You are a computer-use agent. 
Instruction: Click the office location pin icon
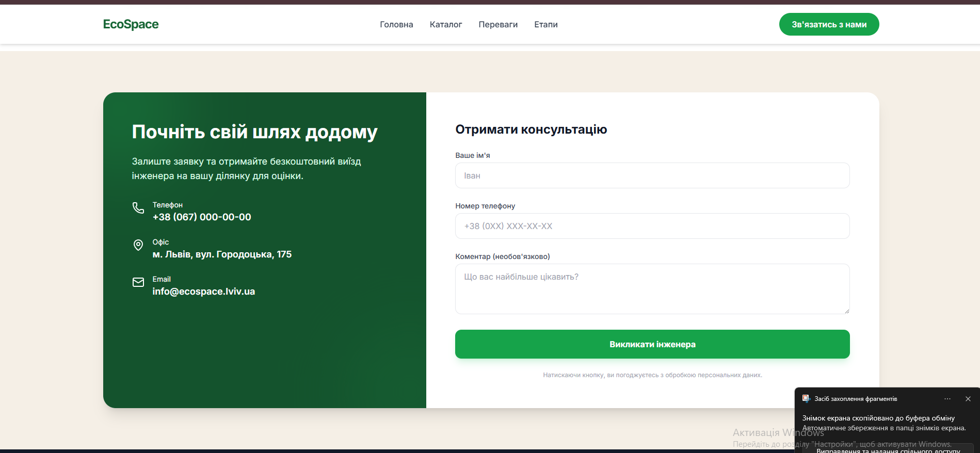(138, 245)
